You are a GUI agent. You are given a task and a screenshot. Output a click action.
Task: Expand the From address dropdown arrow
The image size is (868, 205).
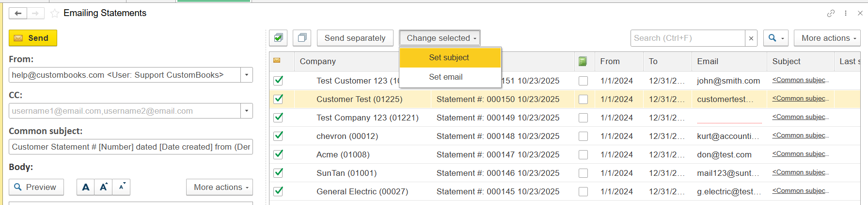[247, 75]
